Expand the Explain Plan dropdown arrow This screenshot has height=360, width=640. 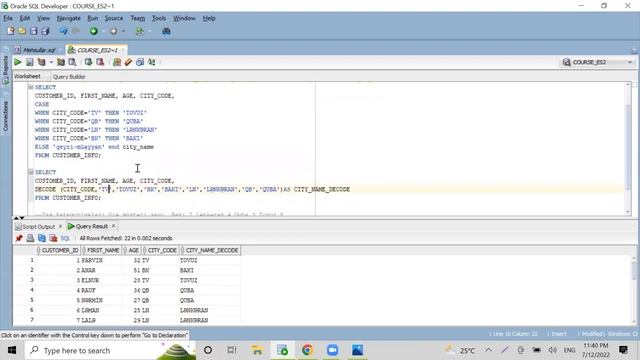[x=51, y=62]
